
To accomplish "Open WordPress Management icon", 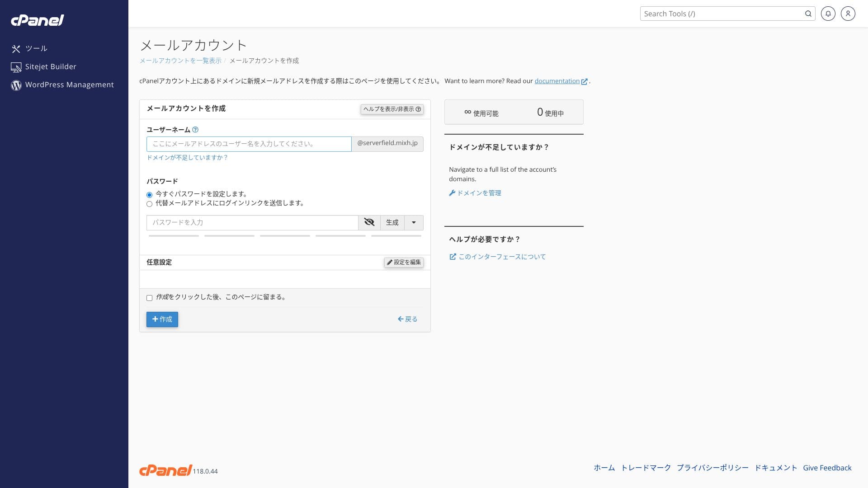I will (16, 85).
